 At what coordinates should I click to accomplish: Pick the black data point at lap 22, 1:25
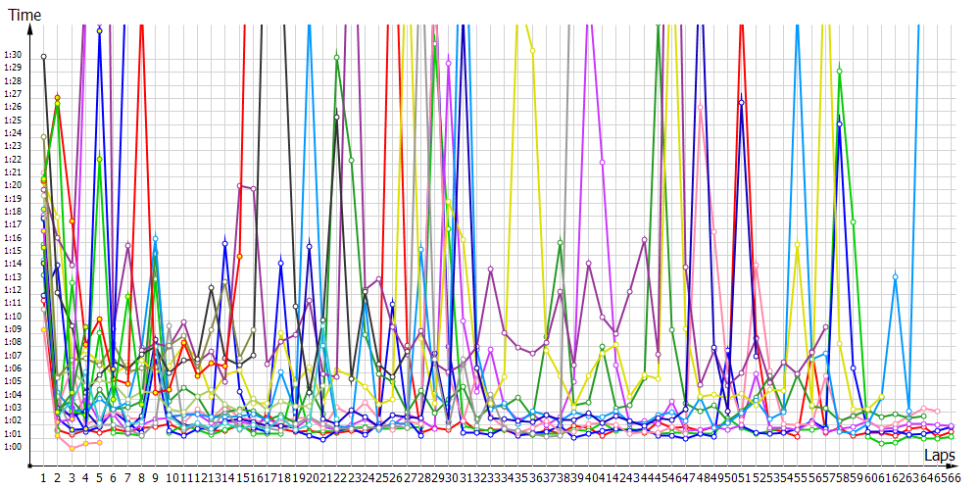(336, 118)
